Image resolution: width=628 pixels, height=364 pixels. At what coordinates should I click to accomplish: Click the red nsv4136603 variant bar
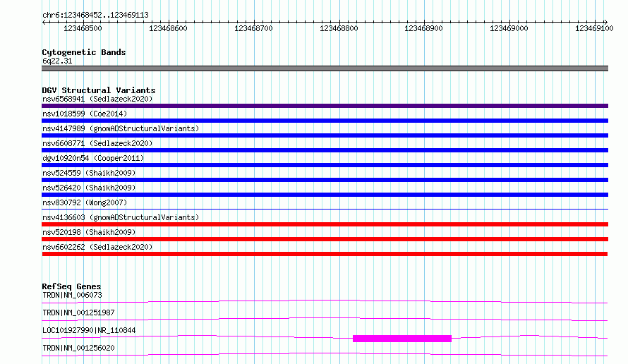pos(325,224)
